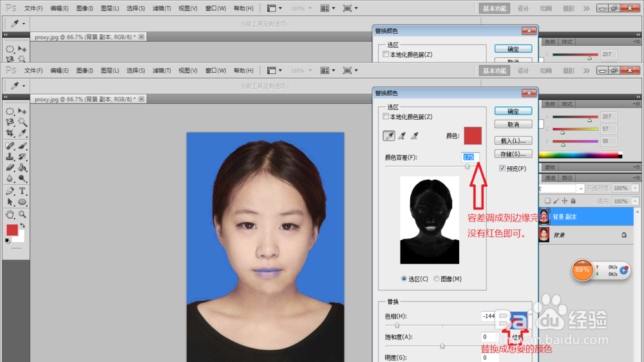
Task: Expand more workspaces chevron in lower window
Action: pos(587,71)
